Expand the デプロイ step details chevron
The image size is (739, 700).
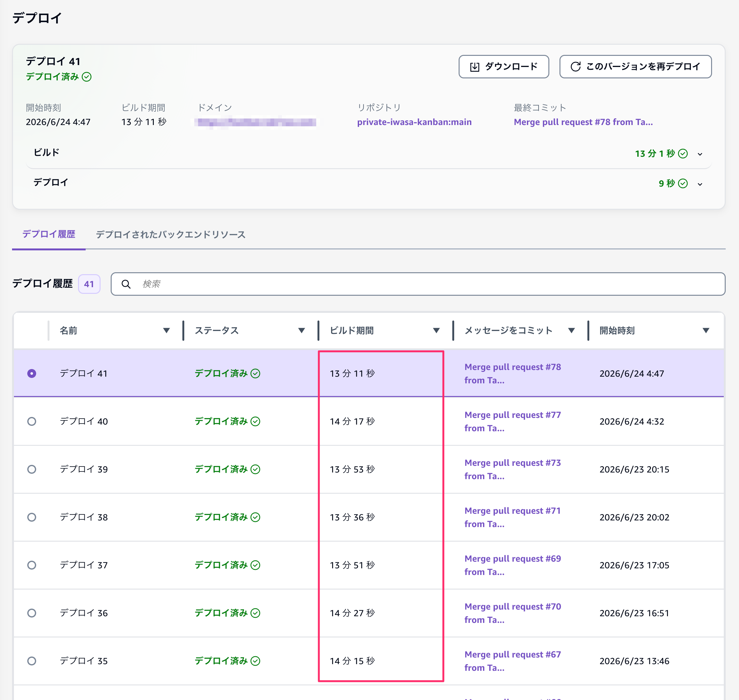pyautogui.click(x=700, y=184)
